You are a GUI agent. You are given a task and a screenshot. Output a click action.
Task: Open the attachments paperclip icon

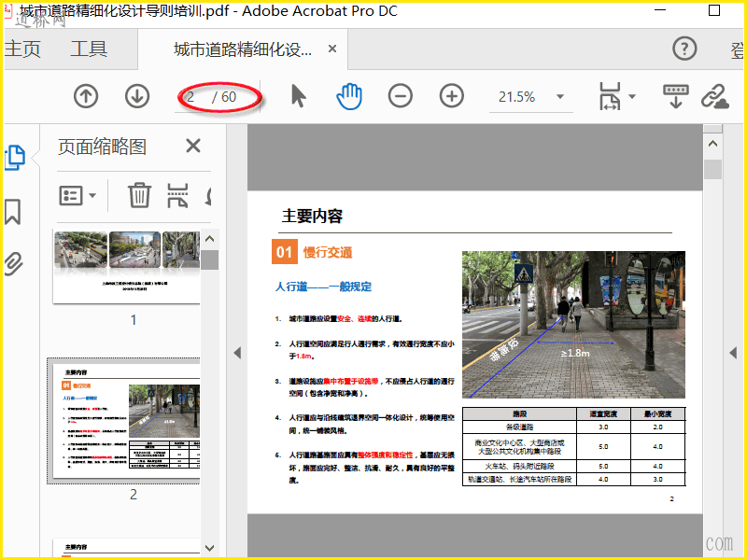[x=14, y=264]
